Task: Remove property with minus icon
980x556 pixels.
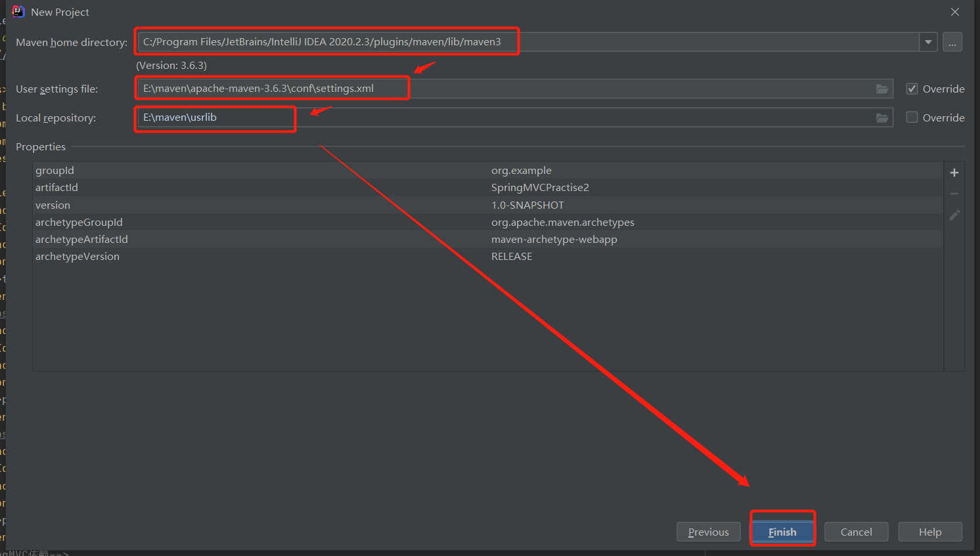Action: (954, 194)
